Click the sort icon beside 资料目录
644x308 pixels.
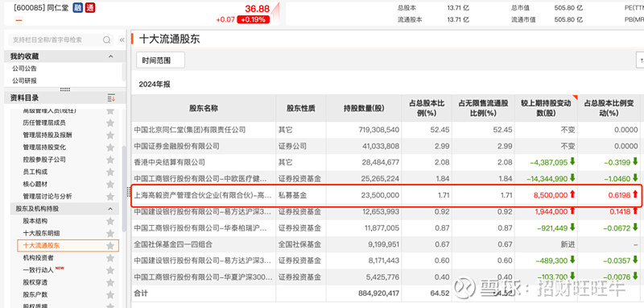click(x=111, y=98)
